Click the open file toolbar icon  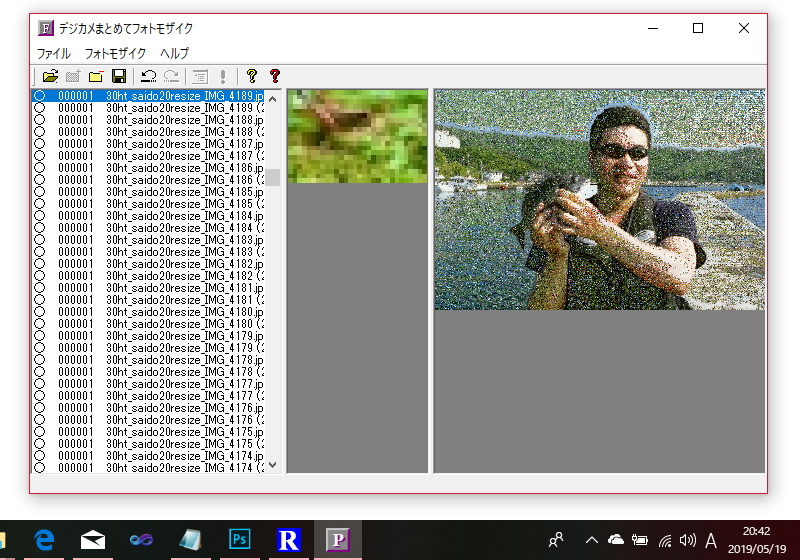pos(50,77)
